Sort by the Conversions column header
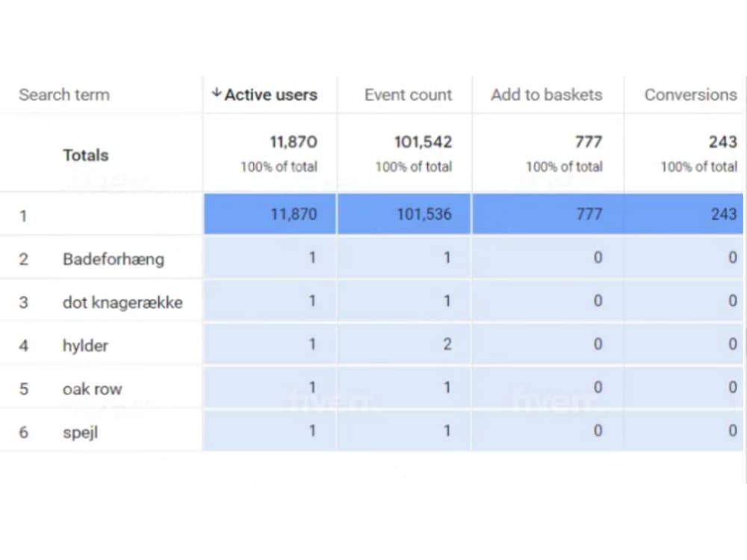Screen dimensions: 747x560 point(690,95)
